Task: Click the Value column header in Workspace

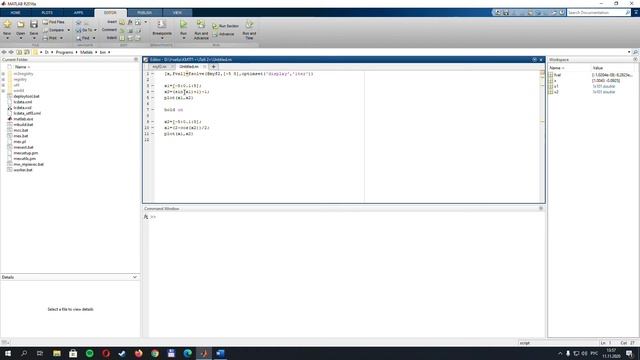Action: [598, 68]
